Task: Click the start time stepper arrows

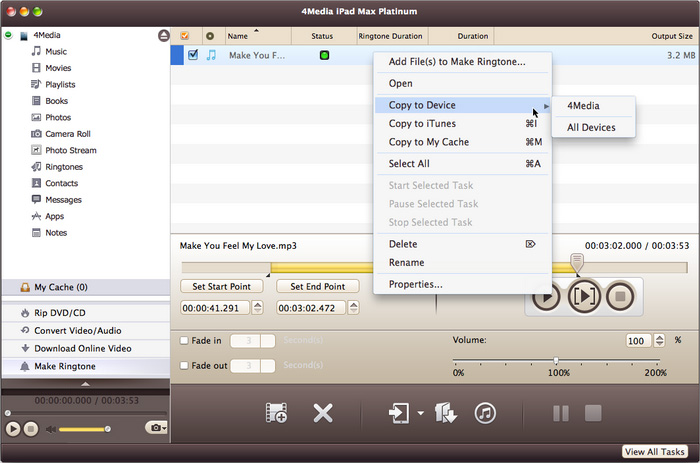Action: (258, 309)
